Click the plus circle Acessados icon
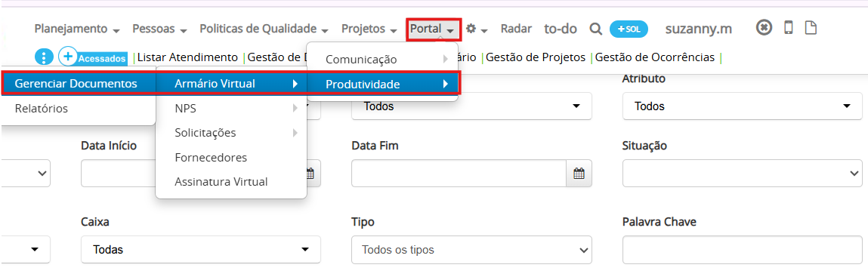This screenshot has width=868, height=277. pyautogui.click(x=67, y=57)
